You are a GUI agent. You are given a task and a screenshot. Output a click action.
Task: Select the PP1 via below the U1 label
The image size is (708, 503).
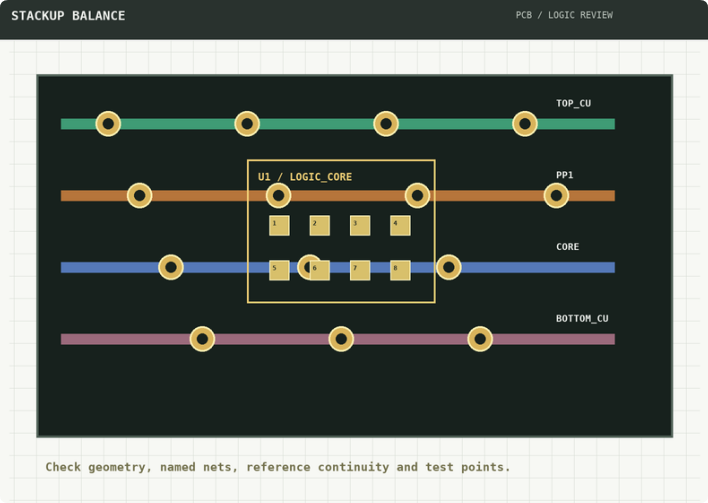(279, 196)
